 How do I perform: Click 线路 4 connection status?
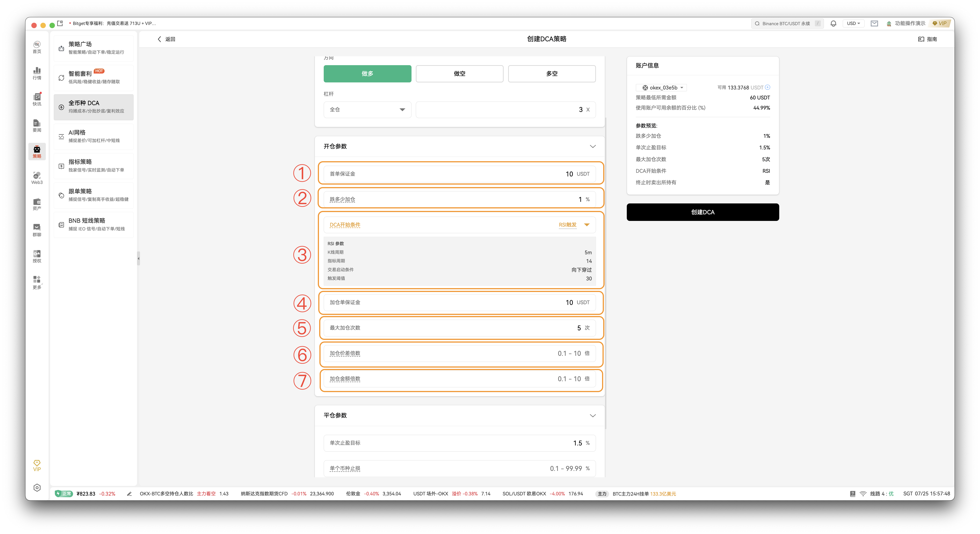pos(882,494)
